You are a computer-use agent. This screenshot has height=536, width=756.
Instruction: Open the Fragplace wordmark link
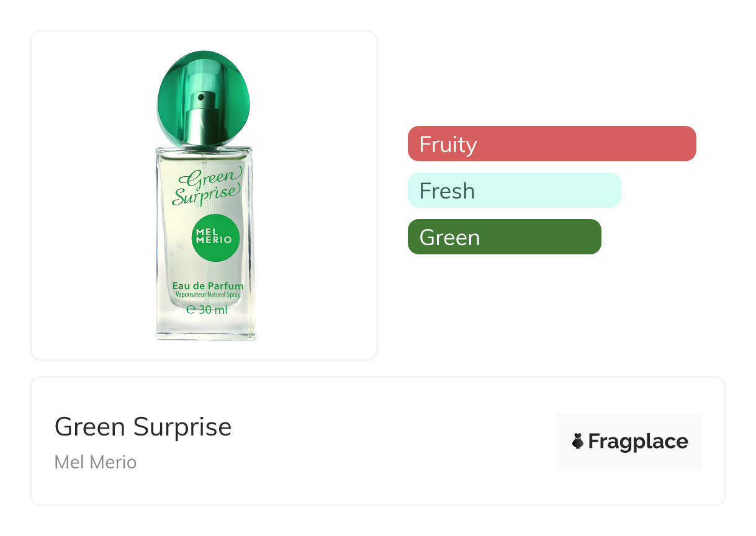[x=637, y=441]
